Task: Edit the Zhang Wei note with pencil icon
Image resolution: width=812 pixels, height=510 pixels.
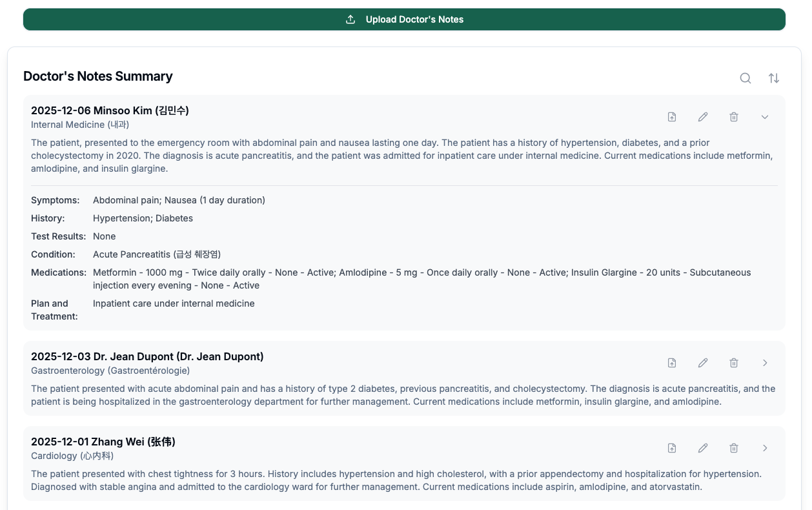Action: tap(703, 448)
